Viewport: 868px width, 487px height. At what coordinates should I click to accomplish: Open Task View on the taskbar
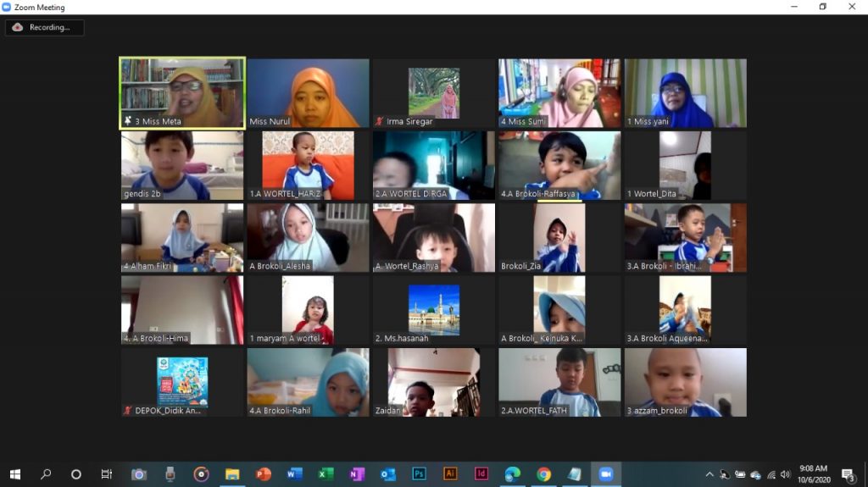tap(107, 474)
